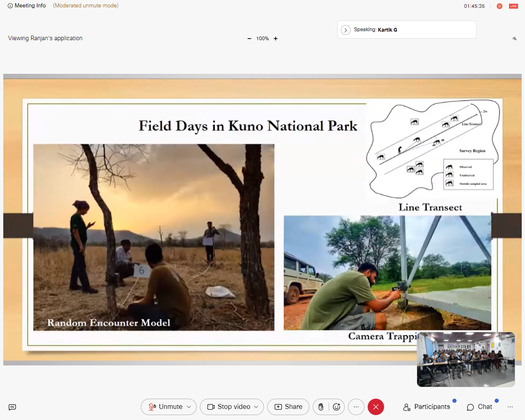The height and width of the screenshot is (420, 525).
Task: Open audio options arrow next to Unmute
Action: [x=189, y=407]
